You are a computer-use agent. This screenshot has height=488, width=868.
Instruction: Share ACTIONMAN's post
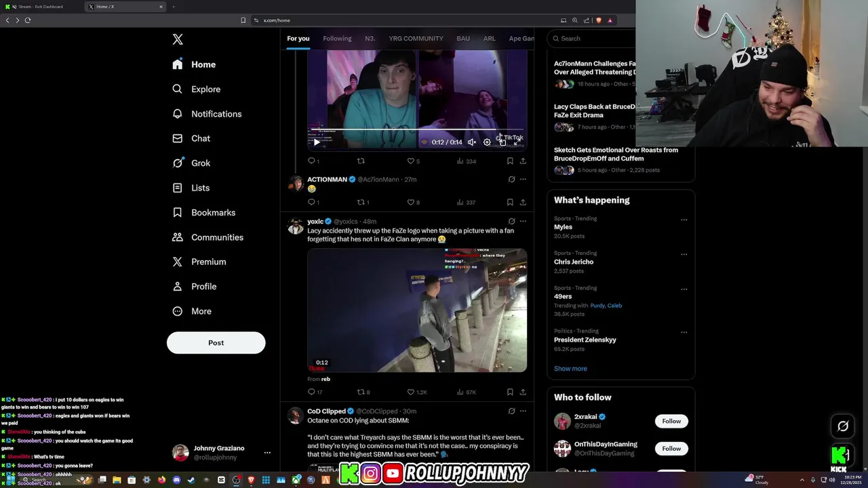[523, 202]
